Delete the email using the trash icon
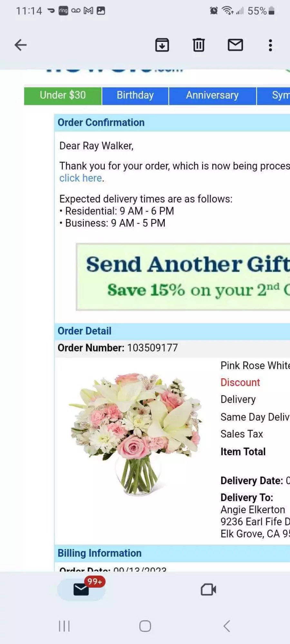 click(x=199, y=45)
